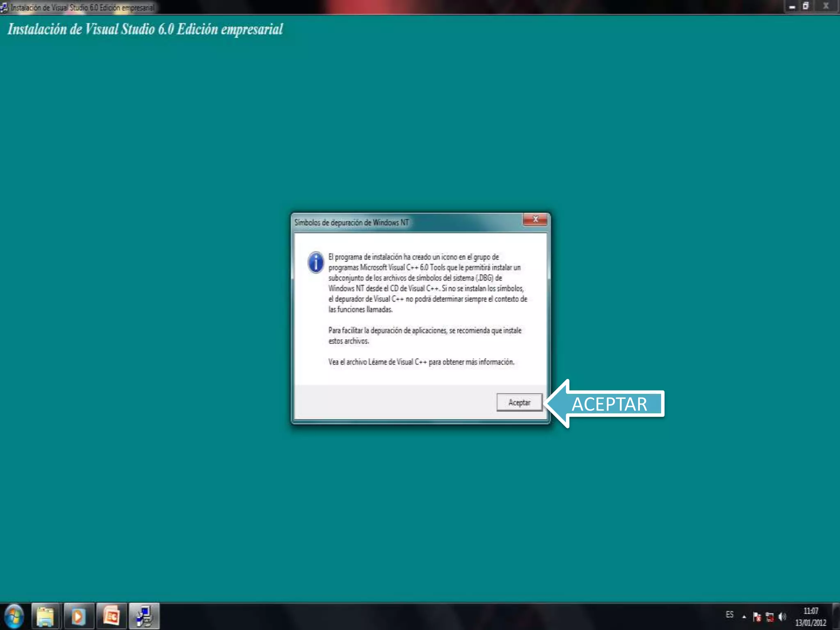Open the volume speaker icon

tap(782, 616)
